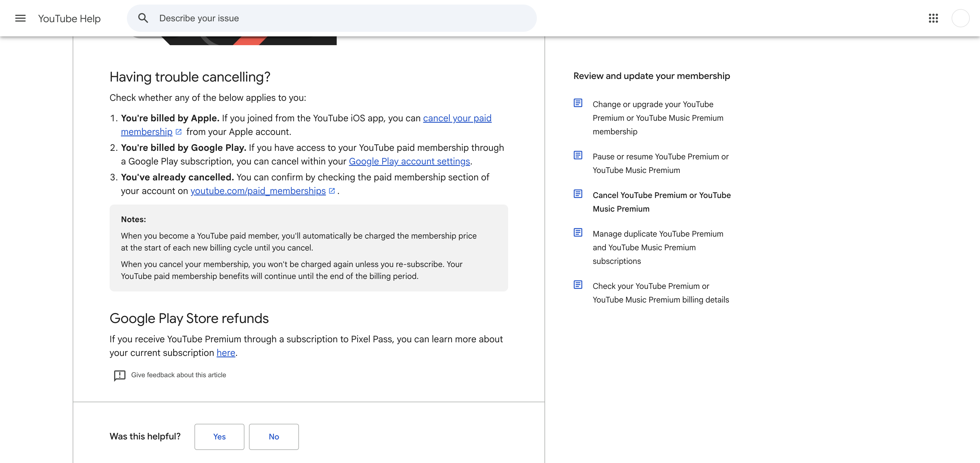Click the article icon beside Cancel YouTube Premium
The width and height of the screenshot is (980, 463).
(x=578, y=194)
